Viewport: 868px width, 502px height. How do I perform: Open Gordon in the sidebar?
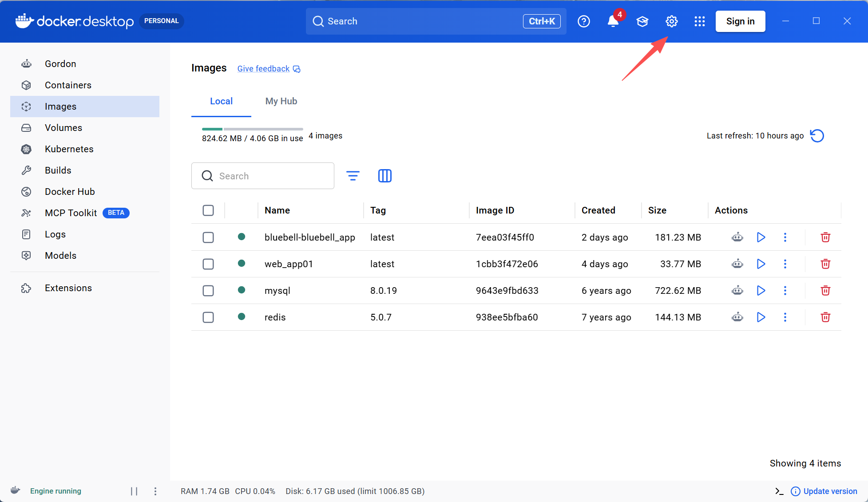coord(85,64)
